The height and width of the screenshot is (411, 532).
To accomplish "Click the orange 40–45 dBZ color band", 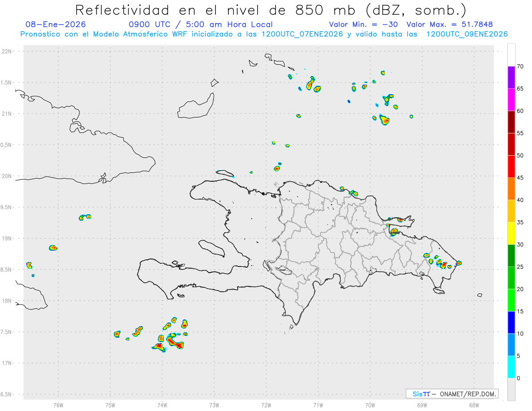I will (511, 188).
